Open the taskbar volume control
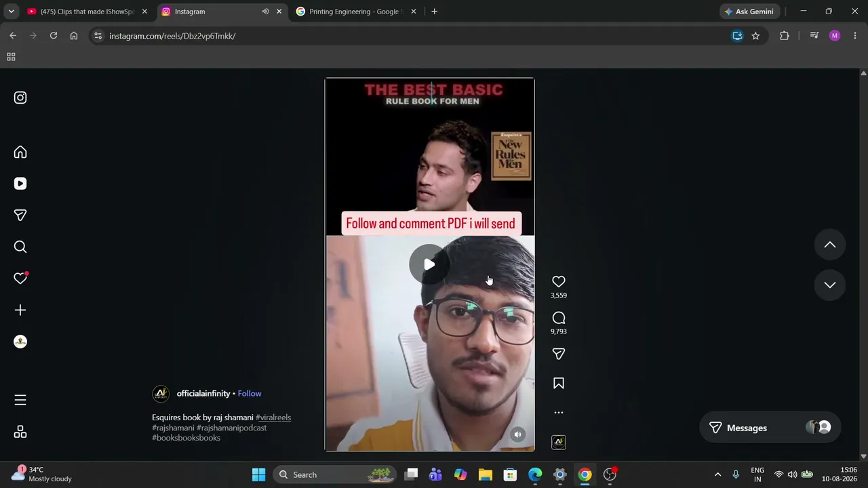The width and height of the screenshot is (868, 488). (792, 474)
